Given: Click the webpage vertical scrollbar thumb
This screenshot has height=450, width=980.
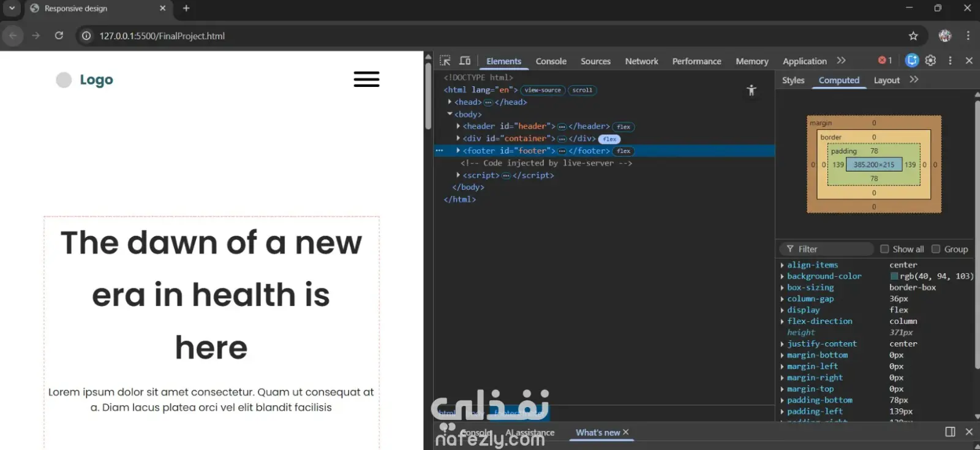Looking at the screenshot, I should pos(428,96).
